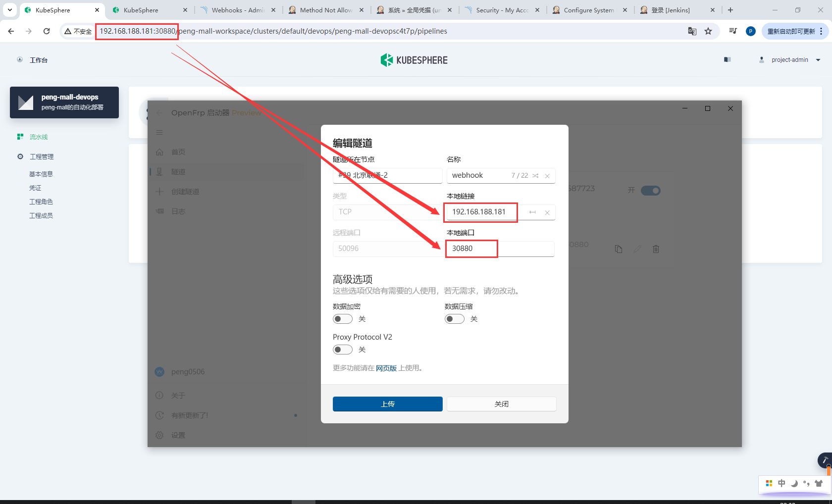Screen dimensions: 832x504
Task: Switch to the 登录 [Jenkins] tab
Action: pyautogui.click(x=677, y=10)
